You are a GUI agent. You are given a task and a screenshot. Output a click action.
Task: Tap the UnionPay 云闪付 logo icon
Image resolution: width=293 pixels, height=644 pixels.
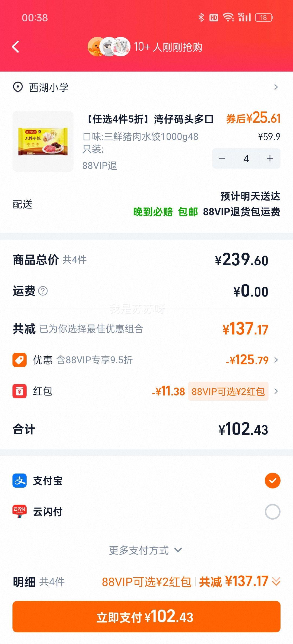coord(20,512)
